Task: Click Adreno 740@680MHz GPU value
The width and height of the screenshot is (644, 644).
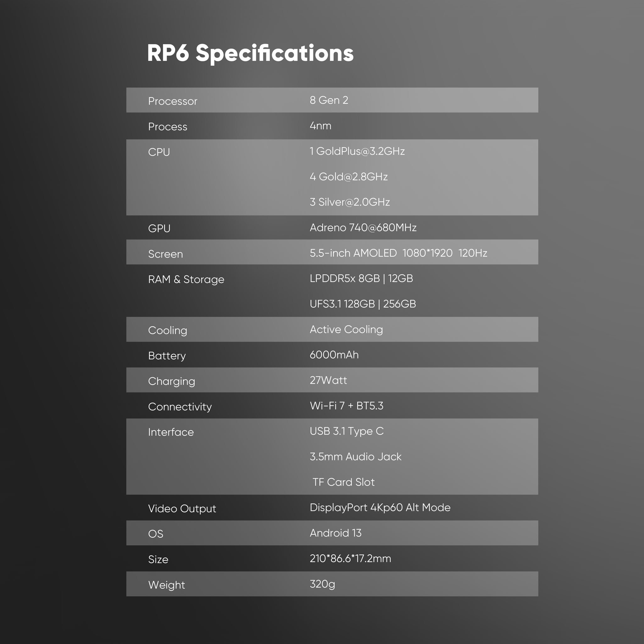Action: [x=363, y=228]
